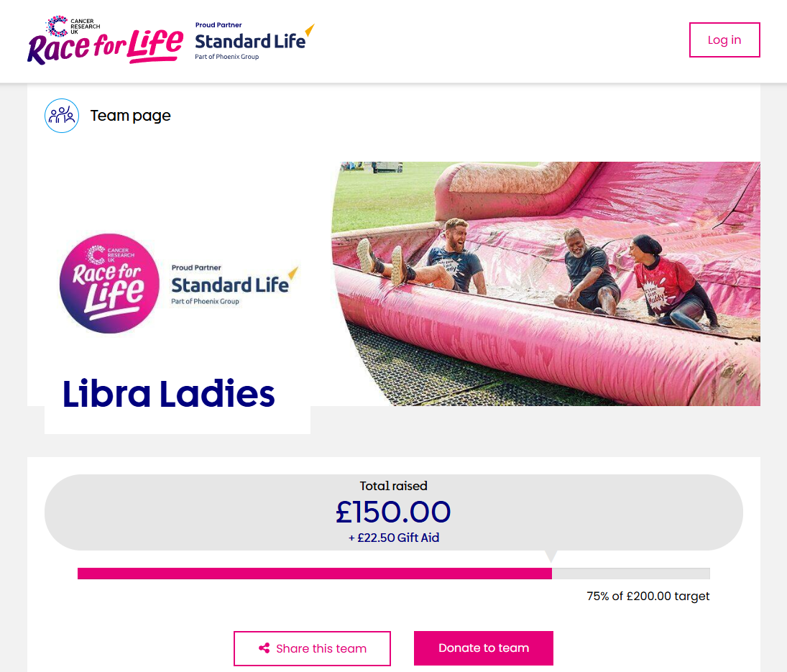Screen dimensions: 787x672
Task: Click Part of Phoenix Group text in header
Action: [x=227, y=57]
